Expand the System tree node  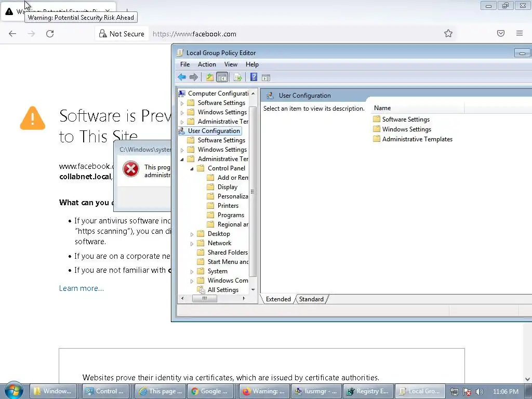[x=192, y=272]
